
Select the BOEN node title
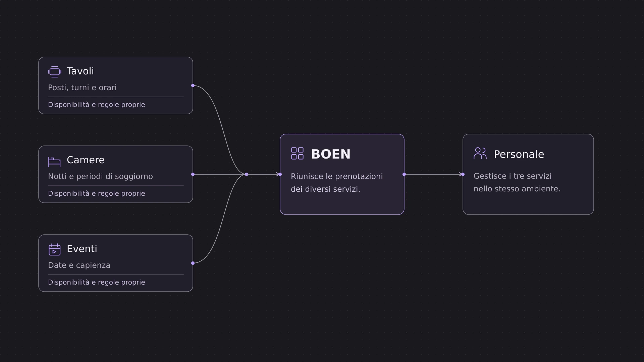[331, 154]
